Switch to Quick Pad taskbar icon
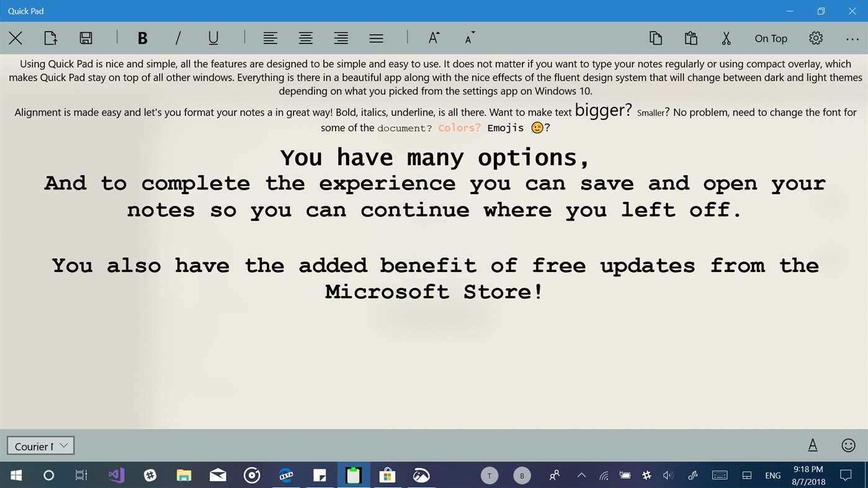The image size is (868, 488). (354, 476)
